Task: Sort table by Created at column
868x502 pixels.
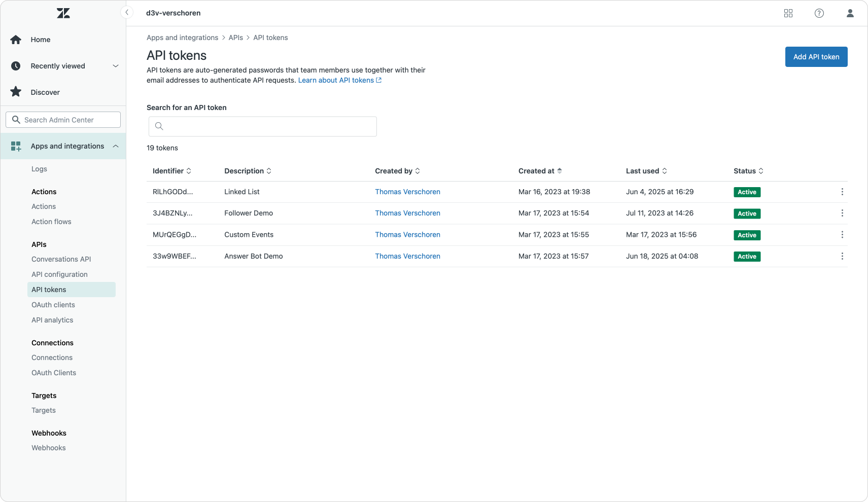Action: [540, 171]
